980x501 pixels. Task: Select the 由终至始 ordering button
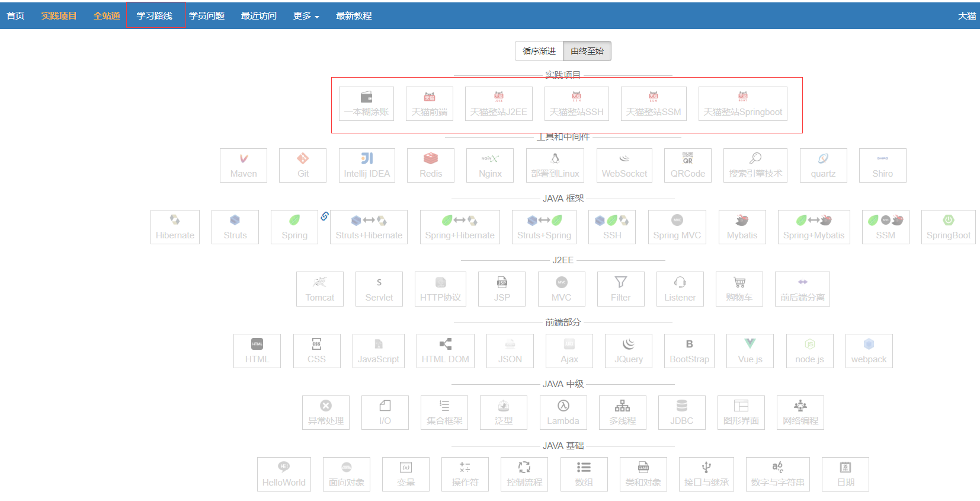coord(587,51)
